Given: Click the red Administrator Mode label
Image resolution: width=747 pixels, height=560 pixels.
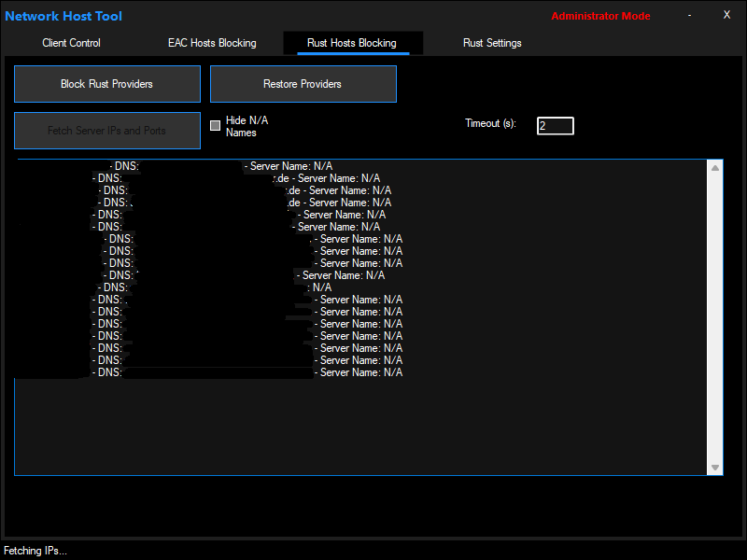Looking at the screenshot, I should [600, 16].
